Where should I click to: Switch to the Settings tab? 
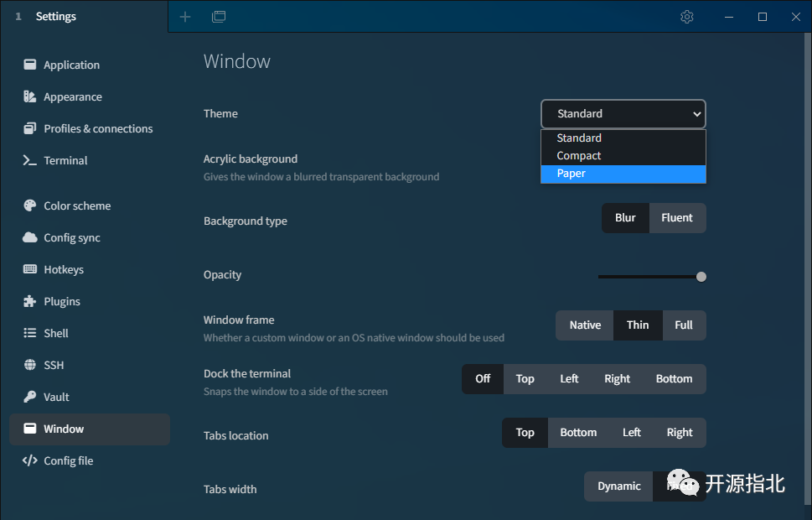56,17
